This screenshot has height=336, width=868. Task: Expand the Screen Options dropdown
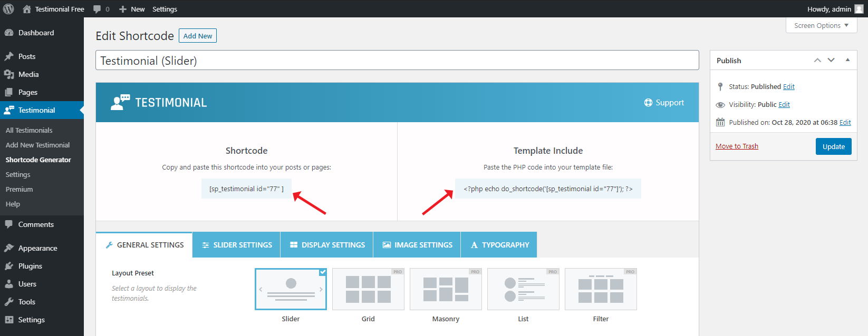[x=821, y=25]
